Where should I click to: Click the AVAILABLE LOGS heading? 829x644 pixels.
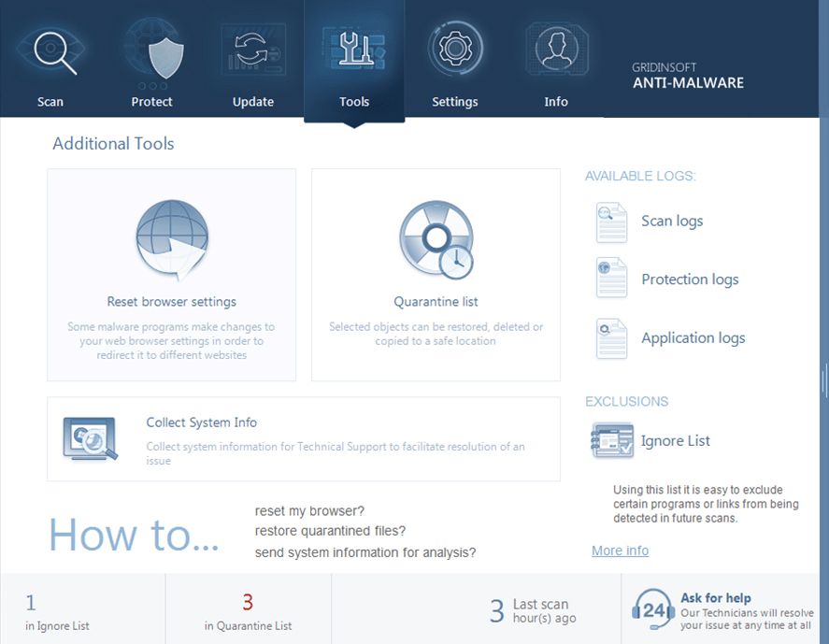tap(641, 176)
